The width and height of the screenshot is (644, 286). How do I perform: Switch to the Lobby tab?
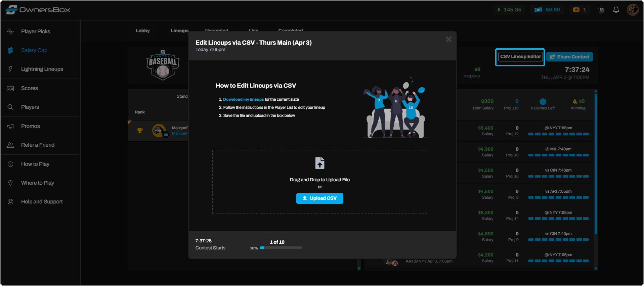tap(142, 31)
